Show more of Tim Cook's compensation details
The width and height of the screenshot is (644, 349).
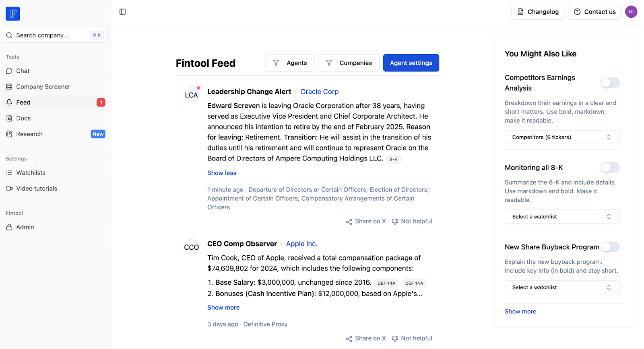[223, 307]
